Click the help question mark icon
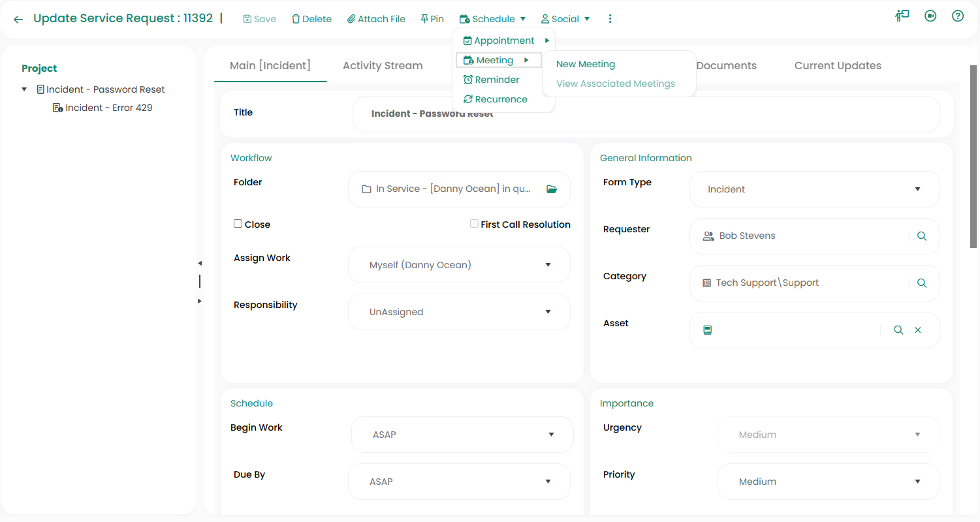Screen dimensions: 980x522 957,16
